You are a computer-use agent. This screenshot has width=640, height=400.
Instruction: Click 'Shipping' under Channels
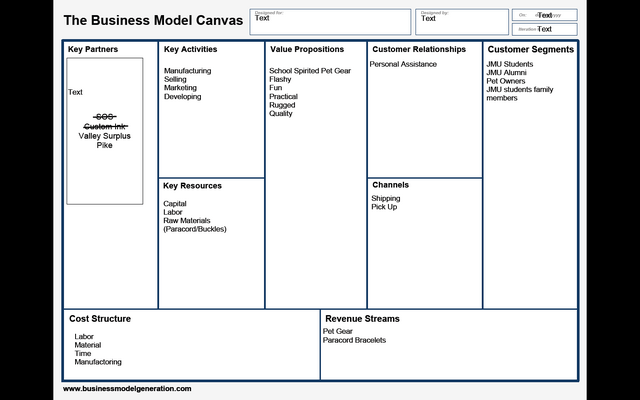(x=386, y=198)
